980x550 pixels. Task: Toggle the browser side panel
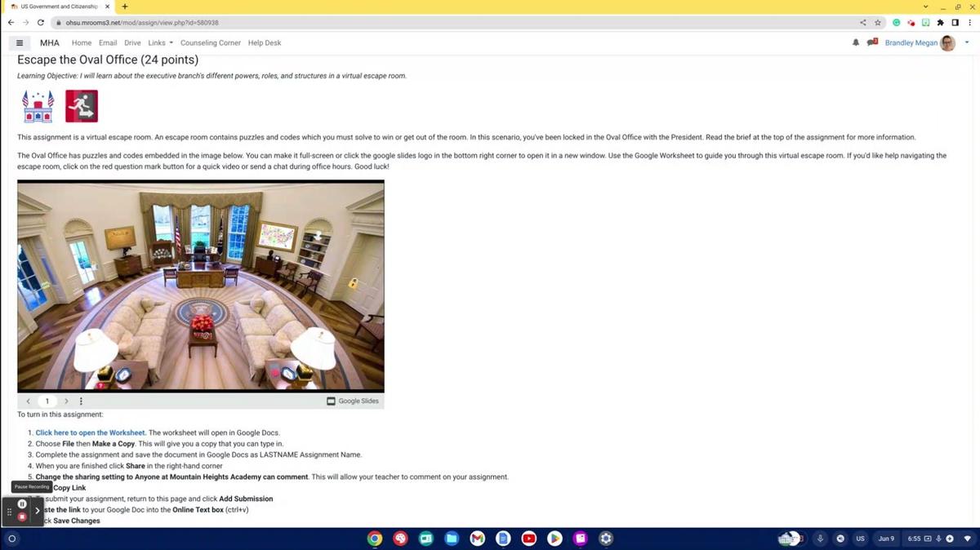[x=955, y=23]
